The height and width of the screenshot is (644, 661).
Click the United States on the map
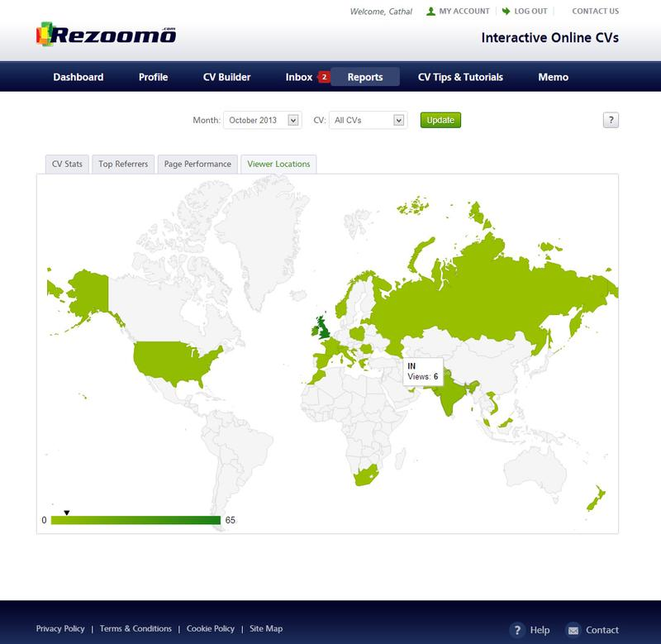point(174,360)
